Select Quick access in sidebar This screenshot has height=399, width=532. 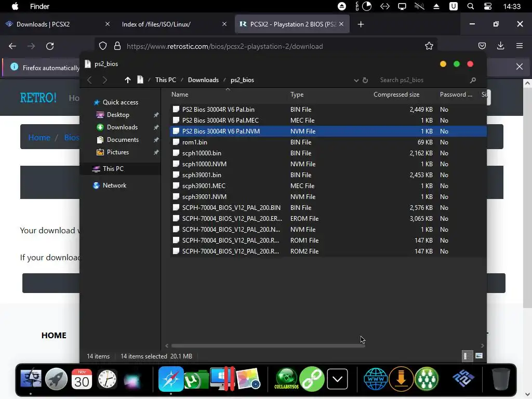pos(116,102)
